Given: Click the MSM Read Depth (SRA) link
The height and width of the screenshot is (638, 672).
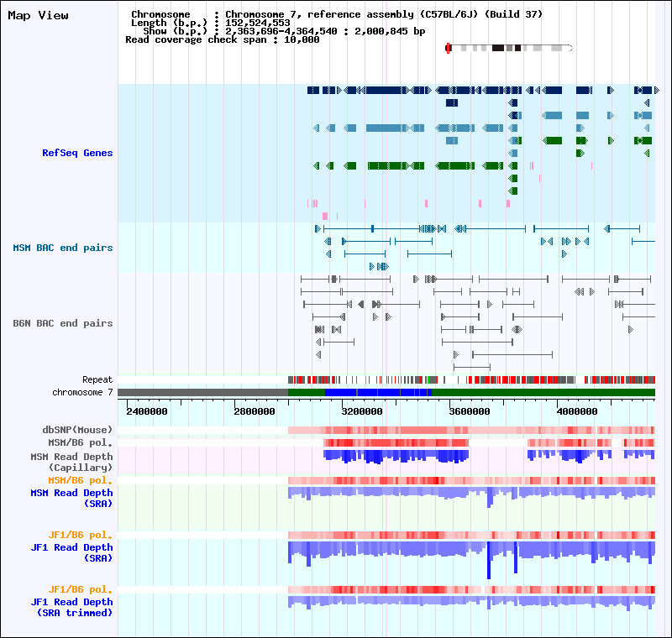Looking at the screenshot, I should tap(71, 498).
